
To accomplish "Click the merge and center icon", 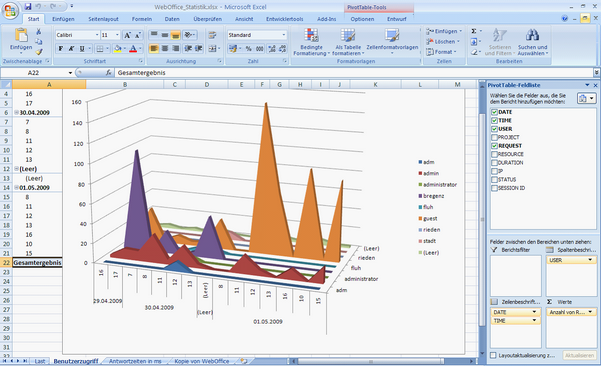I will tap(213, 49).
